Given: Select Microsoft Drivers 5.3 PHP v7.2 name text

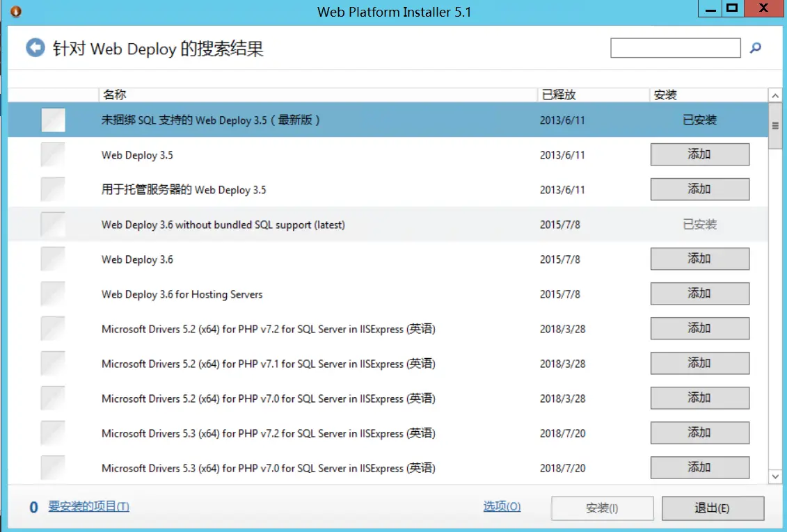Looking at the screenshot, I should (268, 433).
